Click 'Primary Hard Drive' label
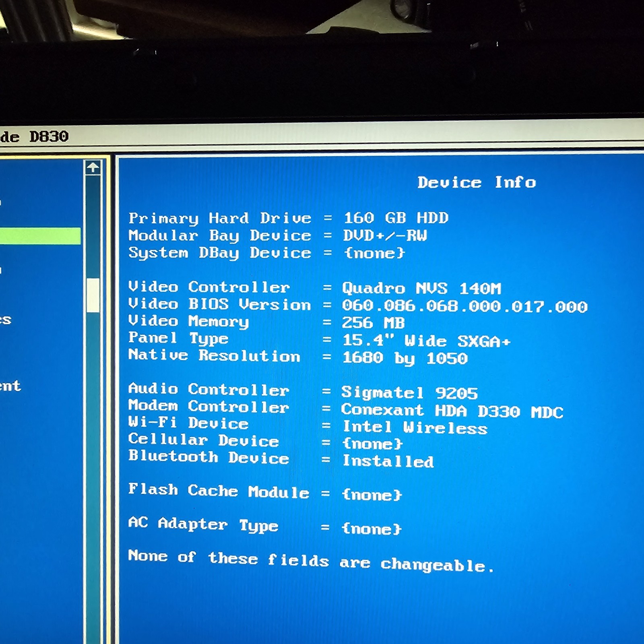 pos(220,219)
